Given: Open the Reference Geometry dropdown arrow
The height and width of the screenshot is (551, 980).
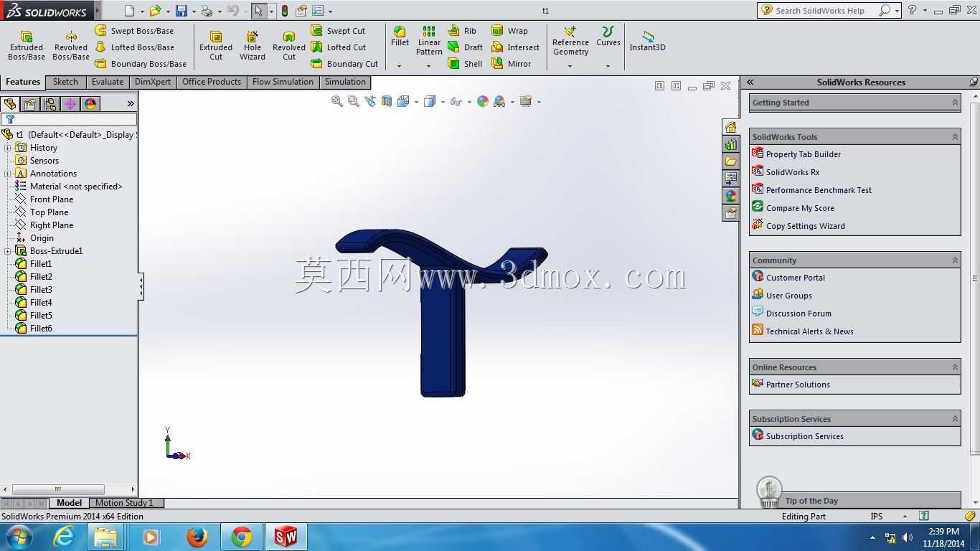Looking at the screenshot, I should click(x=570, y=66).
